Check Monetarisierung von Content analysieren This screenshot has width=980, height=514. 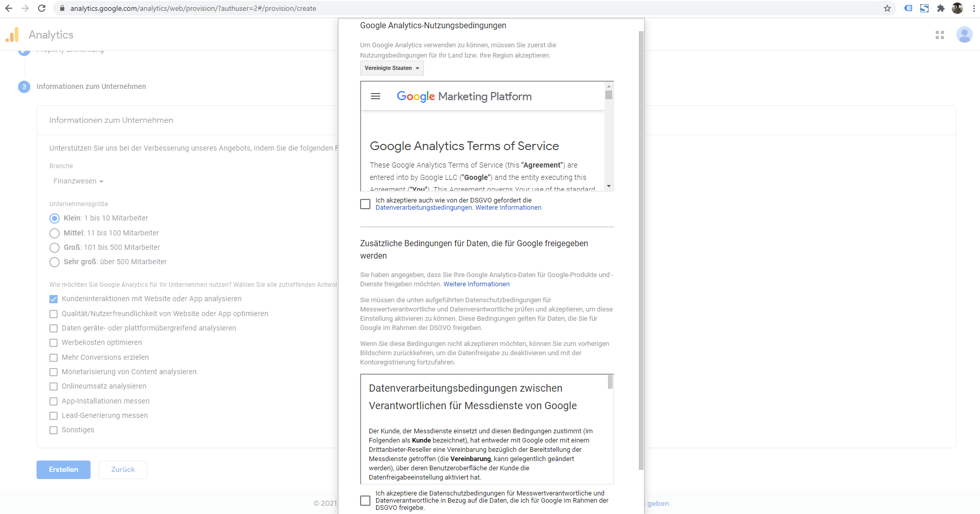click(54, 372)
